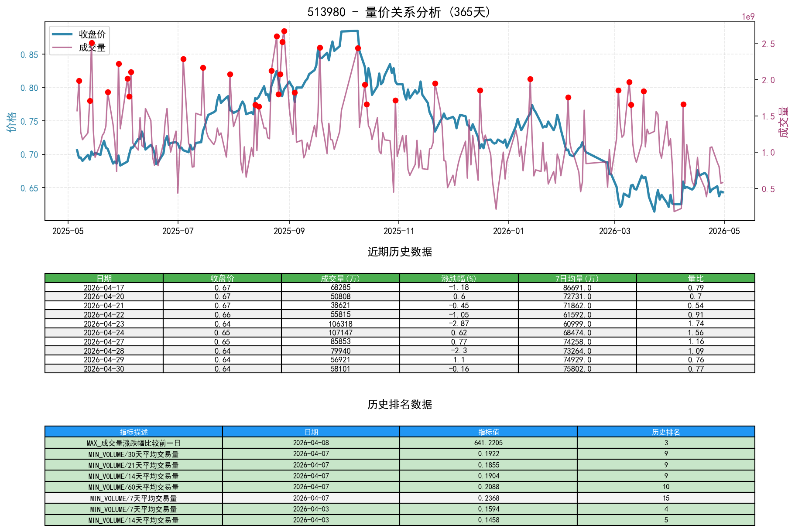Click the '量比' column header

[696, 278]
